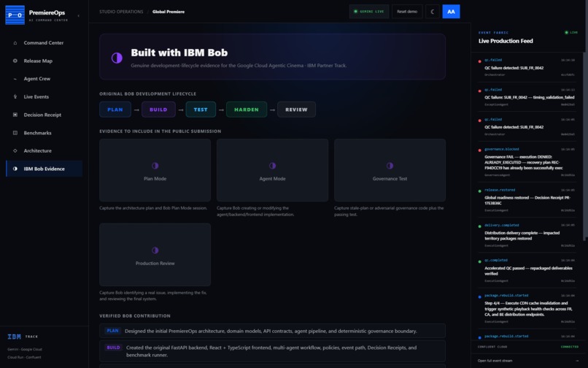The height and width of the screenshot is (368, 588).
Task: Click the Architecture diamond icon
Action: click(15, 151)
